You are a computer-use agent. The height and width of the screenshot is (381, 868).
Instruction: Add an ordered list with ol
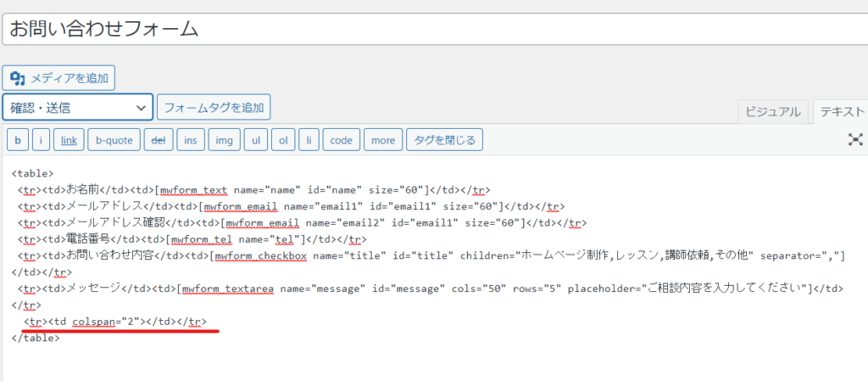pos(283,140)
